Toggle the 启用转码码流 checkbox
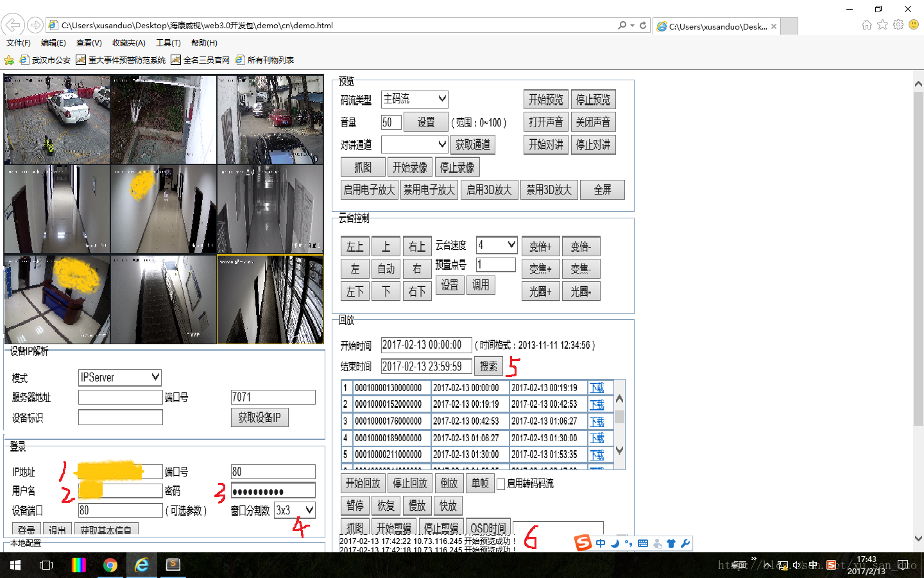 point(501,484)
